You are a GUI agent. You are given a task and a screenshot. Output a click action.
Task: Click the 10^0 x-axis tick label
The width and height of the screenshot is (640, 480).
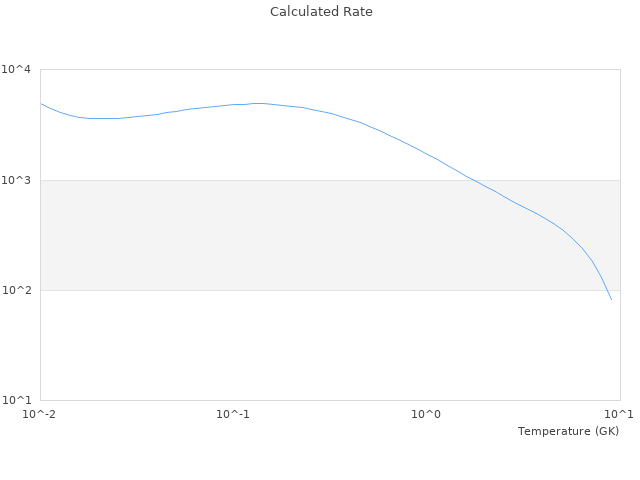click(427, 414)
